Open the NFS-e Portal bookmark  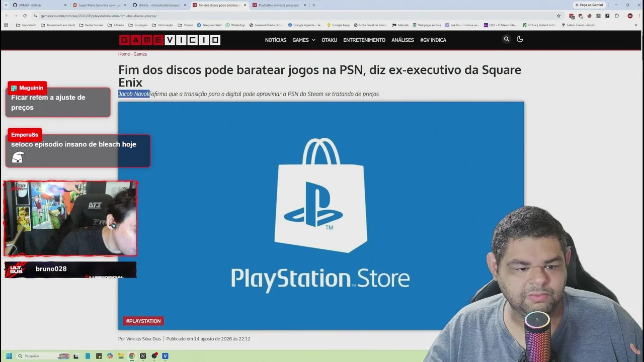[x=540, y=25]
